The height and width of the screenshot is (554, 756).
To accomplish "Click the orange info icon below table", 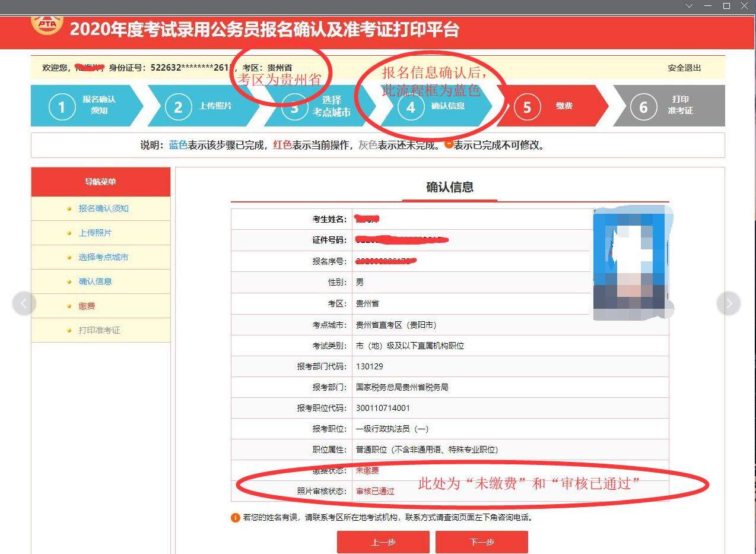I will pyautogui.click(x=235, y=518).
